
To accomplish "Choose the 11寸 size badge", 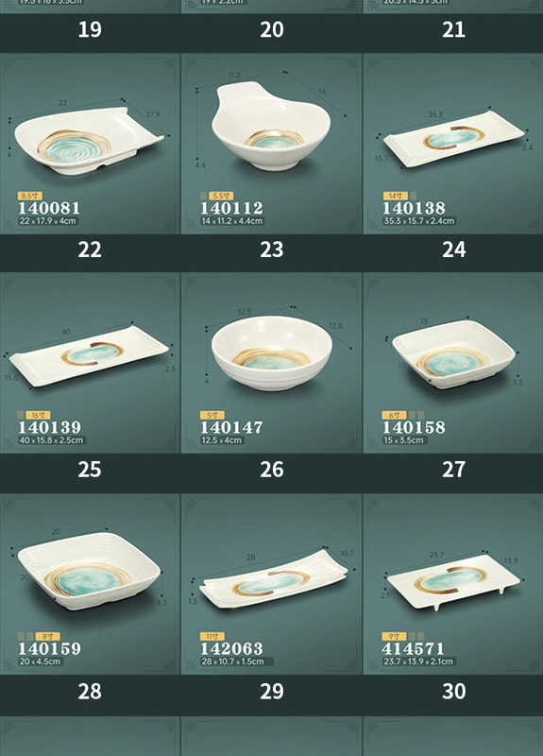I will pyautogui.click(x=212, y=636).
